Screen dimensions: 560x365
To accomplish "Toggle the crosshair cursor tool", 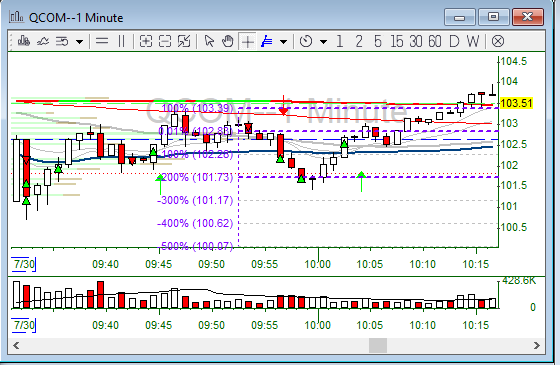I will pos(248,42).
